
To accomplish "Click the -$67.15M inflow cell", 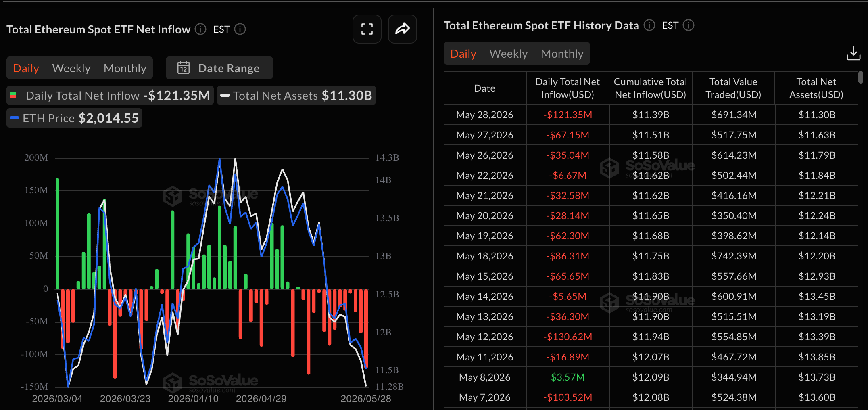I will [568, 135].
